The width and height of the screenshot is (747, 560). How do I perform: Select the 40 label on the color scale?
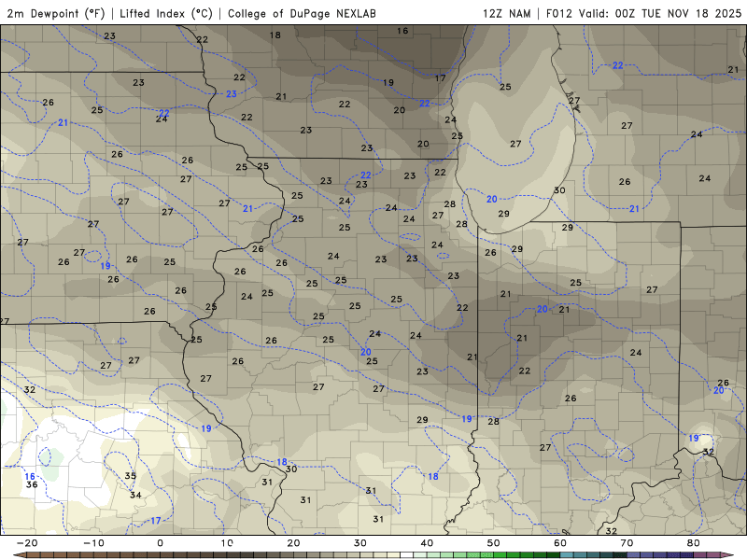tap(427, 543)
